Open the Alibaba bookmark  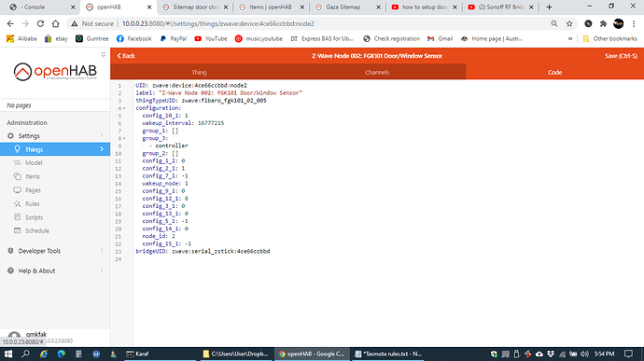click(x=21, y=38)
